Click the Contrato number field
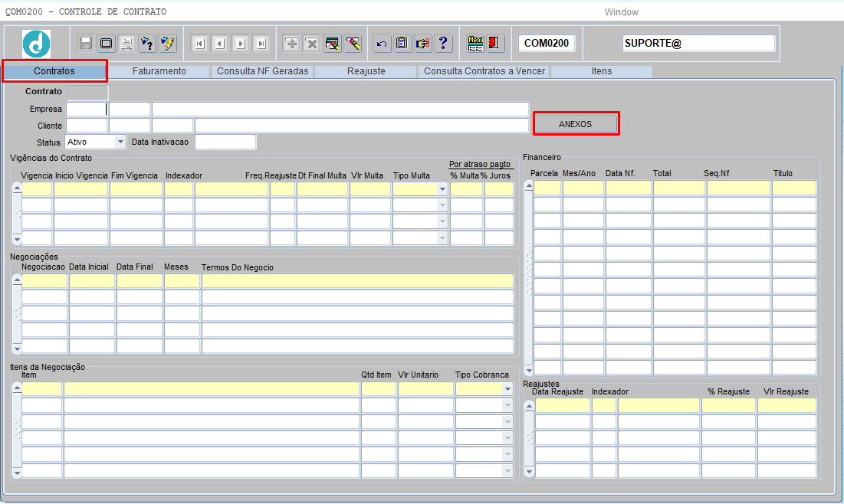This screenshot has height=504, width=844. coord(87,92)
